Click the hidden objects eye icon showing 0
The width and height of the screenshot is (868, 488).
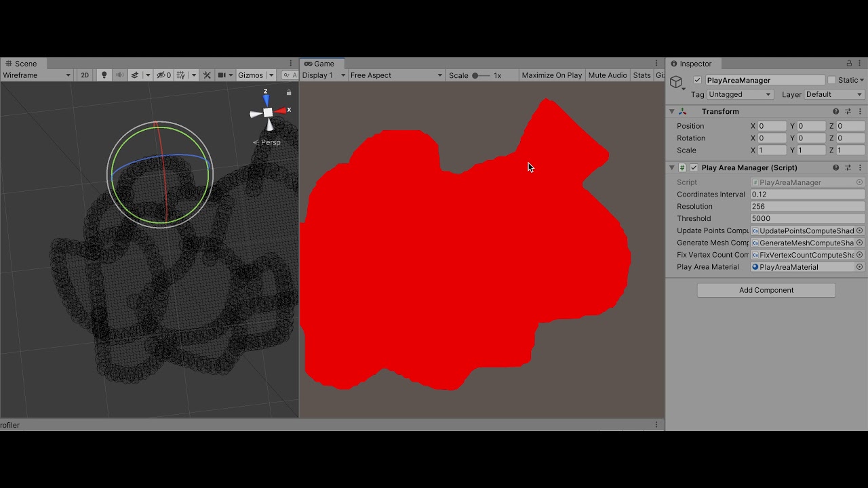[x=163, y=75]
